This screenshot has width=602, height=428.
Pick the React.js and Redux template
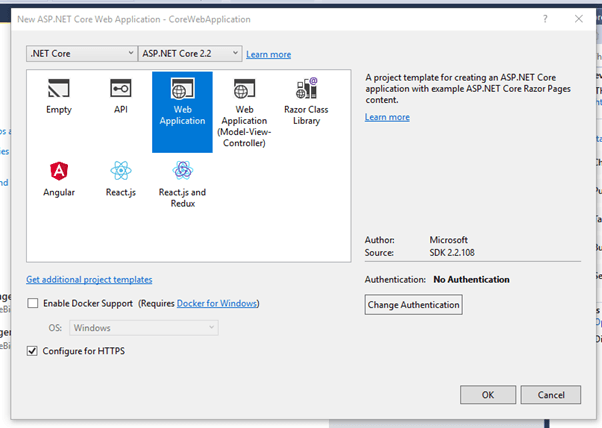point(182,185)
